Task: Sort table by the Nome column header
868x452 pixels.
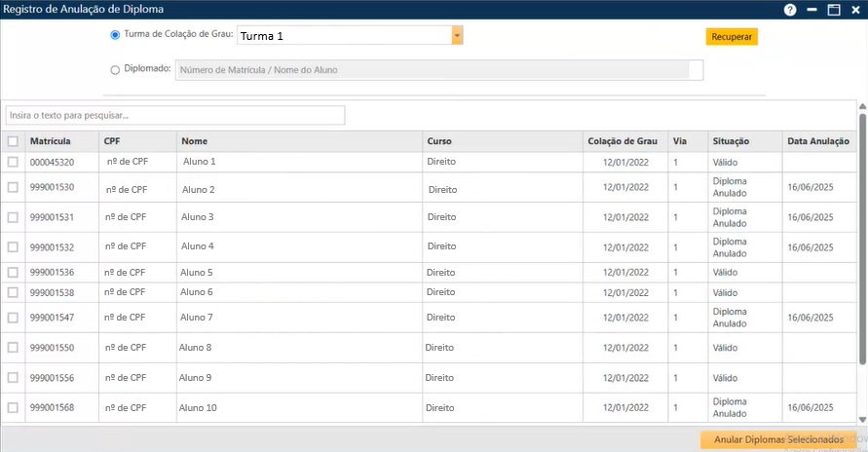Action: click(195, 141)
